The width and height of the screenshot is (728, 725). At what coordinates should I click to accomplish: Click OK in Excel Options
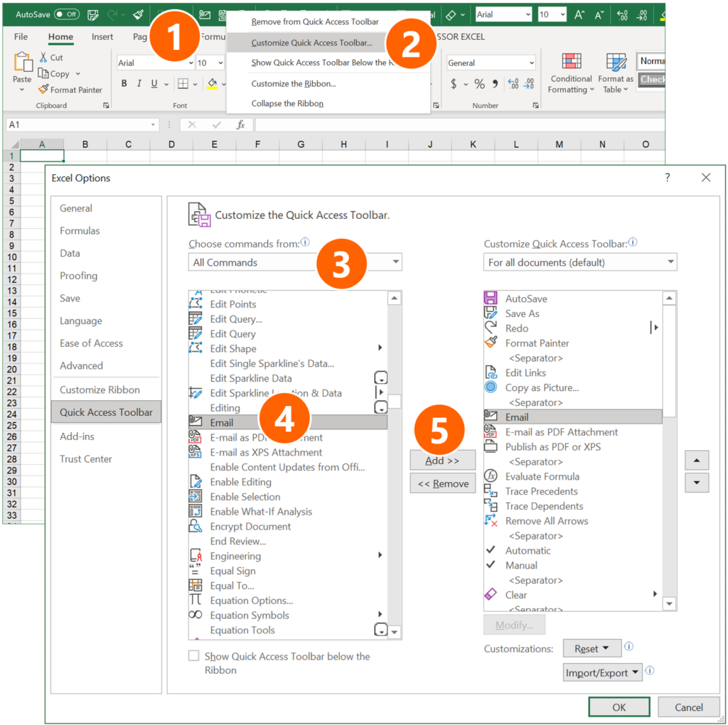point(619,707)
